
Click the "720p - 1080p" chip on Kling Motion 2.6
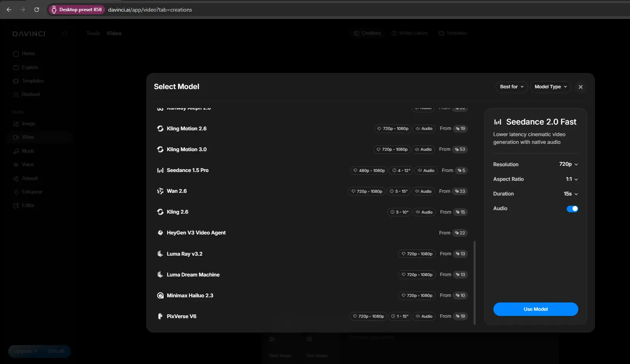(x=393, y=128)
